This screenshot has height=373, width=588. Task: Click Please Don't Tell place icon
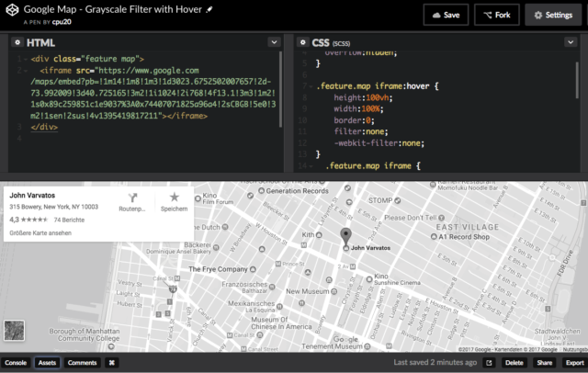coord(441,218)
